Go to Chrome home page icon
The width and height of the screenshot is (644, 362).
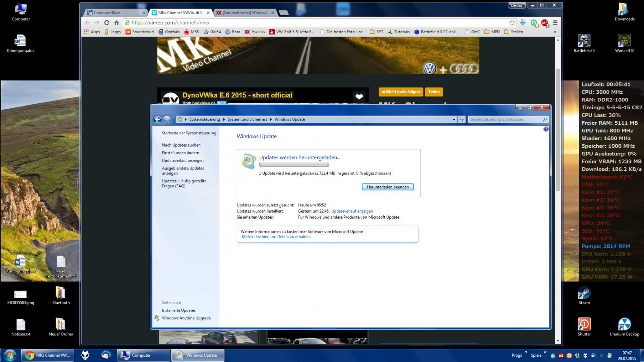pos(117,23)
